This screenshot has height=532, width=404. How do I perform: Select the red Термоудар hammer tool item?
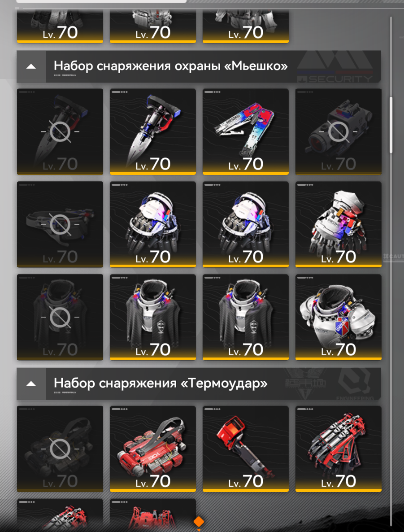click(x=246, y=449)
